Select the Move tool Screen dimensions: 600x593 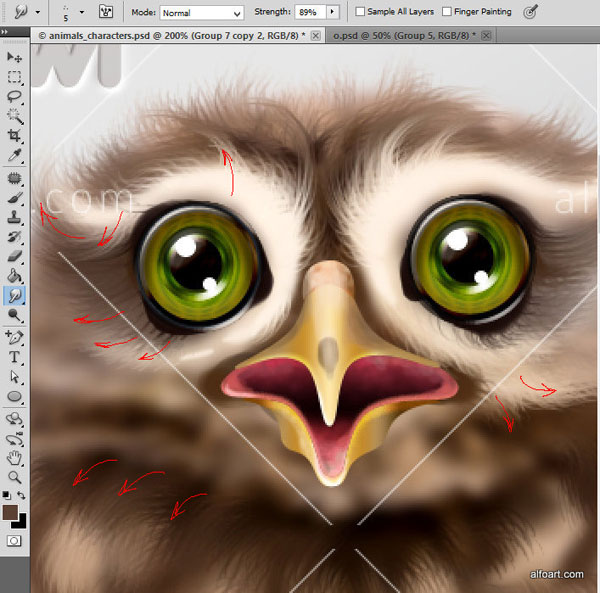coord(15,57)
